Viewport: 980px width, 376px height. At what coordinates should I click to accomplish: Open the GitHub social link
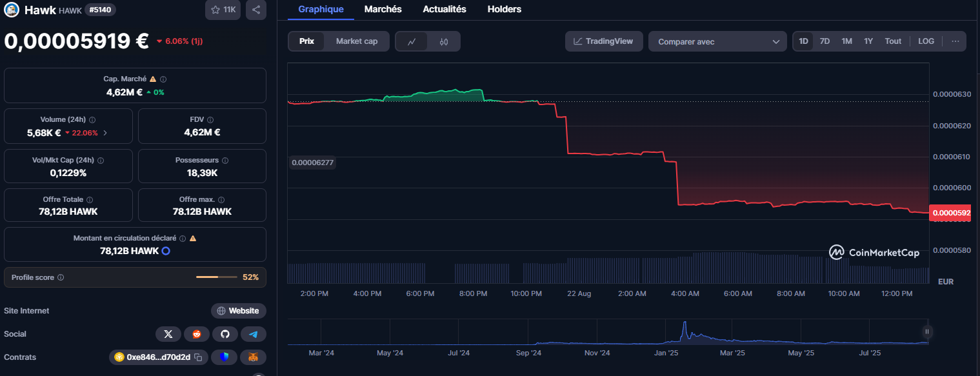[x=225, y=334]
